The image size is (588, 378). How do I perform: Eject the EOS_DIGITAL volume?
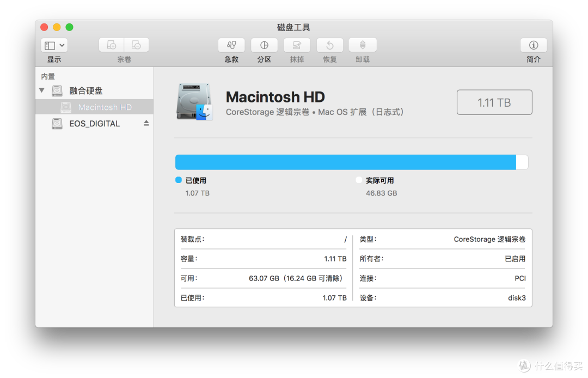tap(146, 123)
